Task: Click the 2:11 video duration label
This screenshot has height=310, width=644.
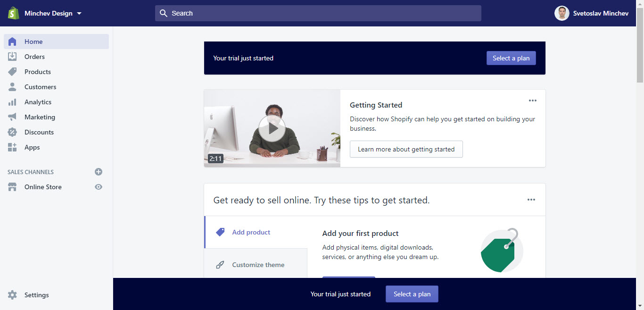Action: pyautogui.click(x=215, y=159)
